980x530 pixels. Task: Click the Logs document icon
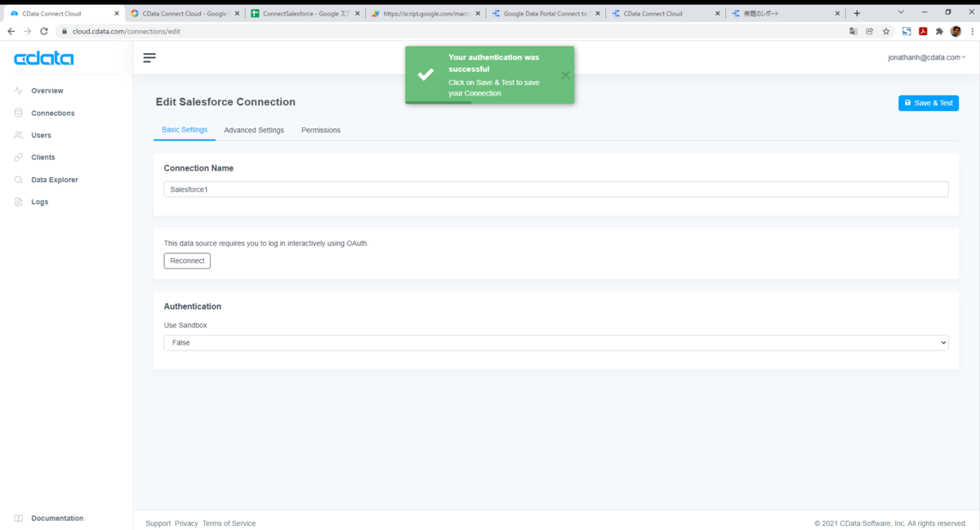point(19,202)
